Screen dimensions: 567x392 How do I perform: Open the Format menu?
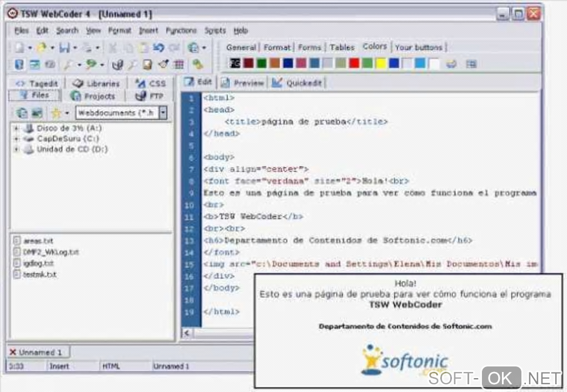point(120,31)
